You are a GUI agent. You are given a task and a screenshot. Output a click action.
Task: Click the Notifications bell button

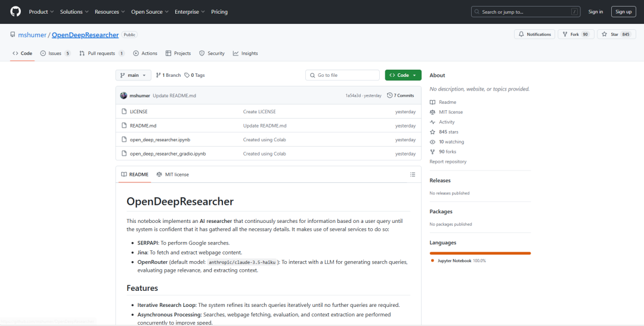click(534, 35)
